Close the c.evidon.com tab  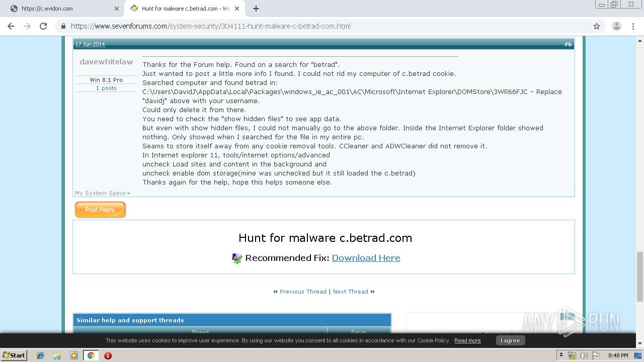117,9
